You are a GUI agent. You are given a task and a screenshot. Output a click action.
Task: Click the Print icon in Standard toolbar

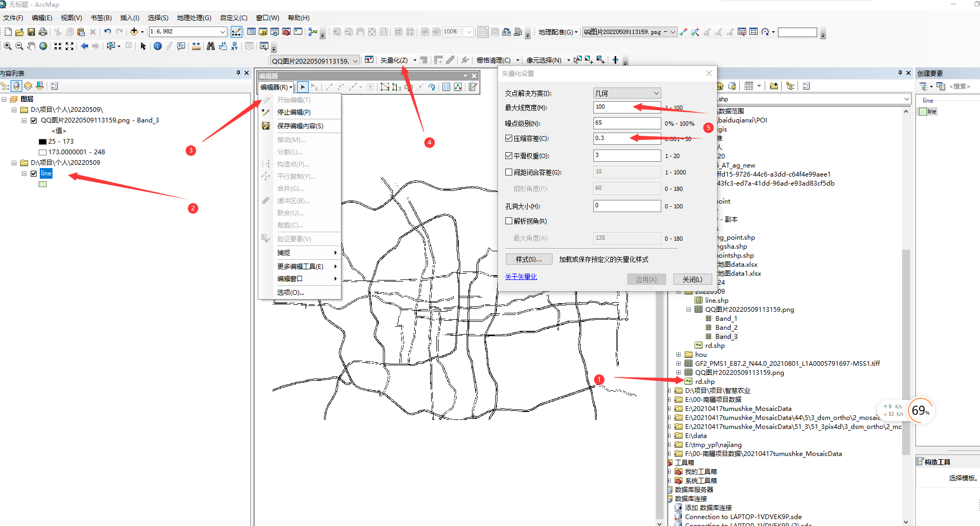43,32
